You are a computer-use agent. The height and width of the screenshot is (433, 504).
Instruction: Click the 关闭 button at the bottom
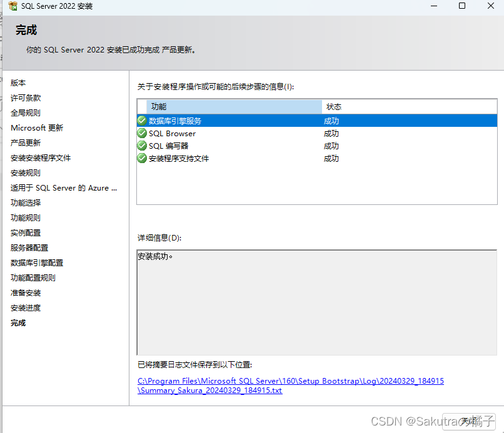(x=468, y=421)
